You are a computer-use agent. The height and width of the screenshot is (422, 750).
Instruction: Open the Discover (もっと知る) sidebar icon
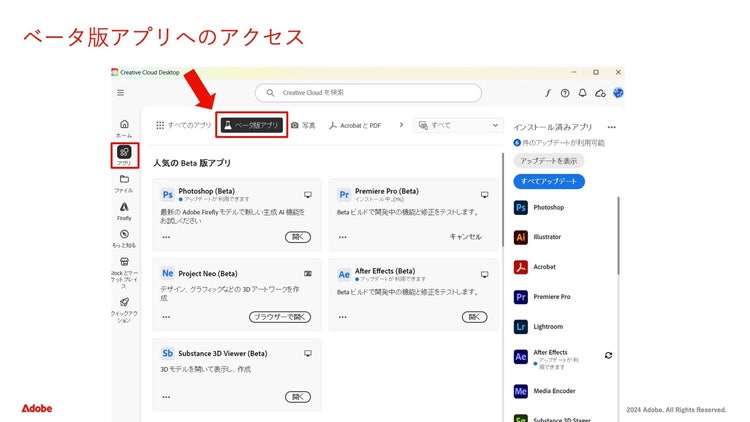[124, 238]
